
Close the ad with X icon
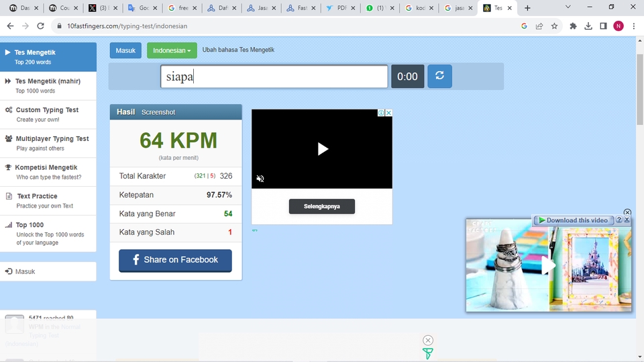tap(388, 113)
